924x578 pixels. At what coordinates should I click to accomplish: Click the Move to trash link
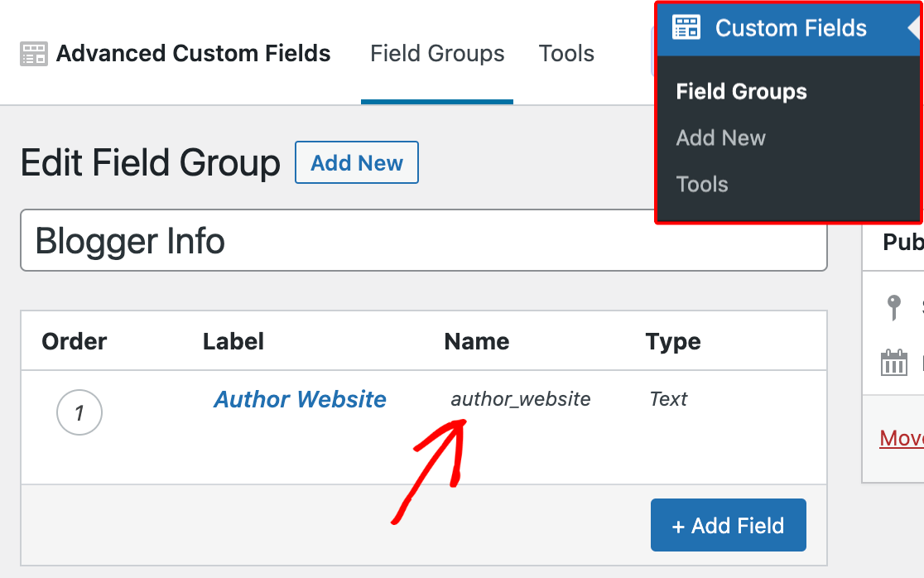pos(902,438)
